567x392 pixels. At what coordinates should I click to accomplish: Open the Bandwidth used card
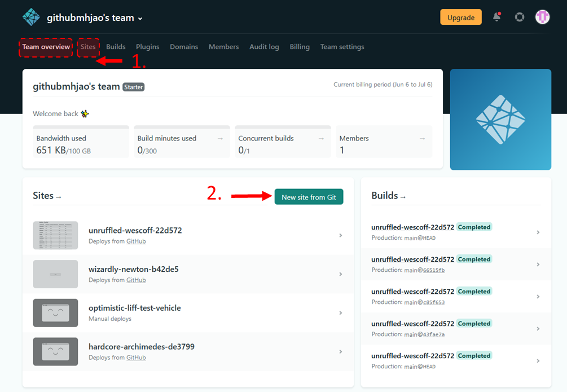tap(81, 142)
